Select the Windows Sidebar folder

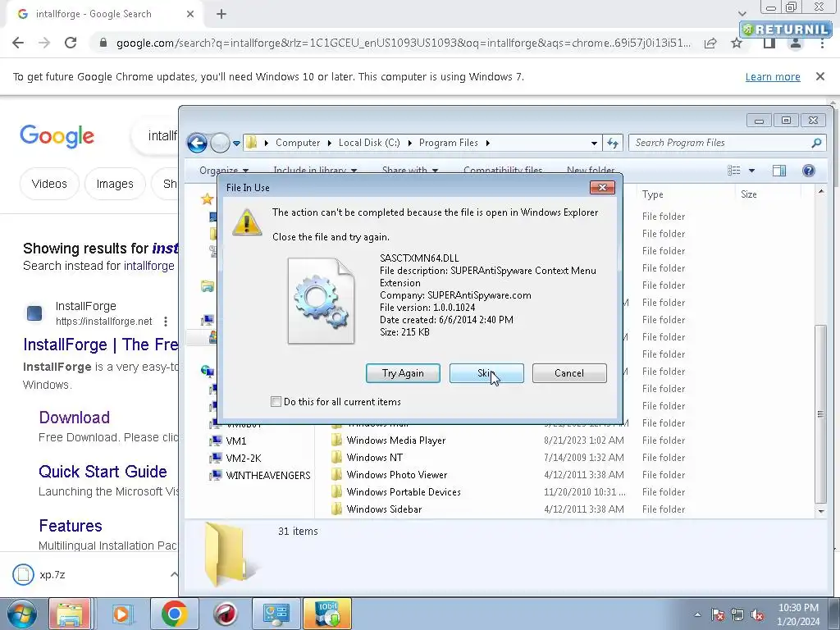(384, 509)
